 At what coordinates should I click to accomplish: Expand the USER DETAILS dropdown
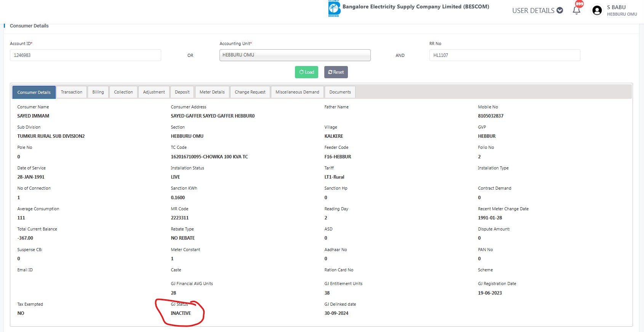click(x=537, y=10)
